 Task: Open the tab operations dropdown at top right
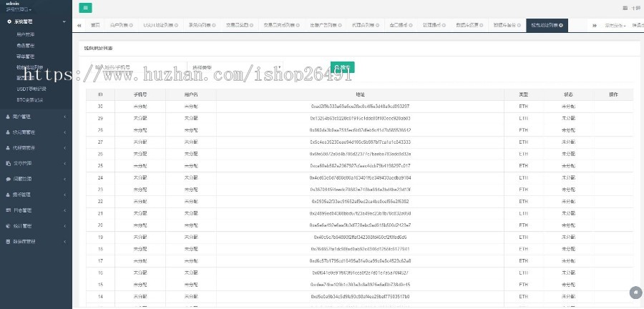pos(615,26)
